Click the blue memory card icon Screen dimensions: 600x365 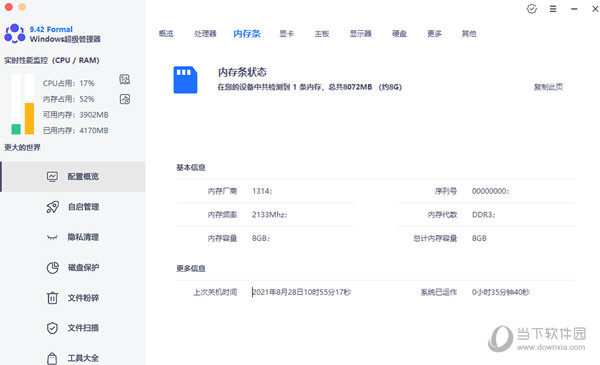coord(185,80)
